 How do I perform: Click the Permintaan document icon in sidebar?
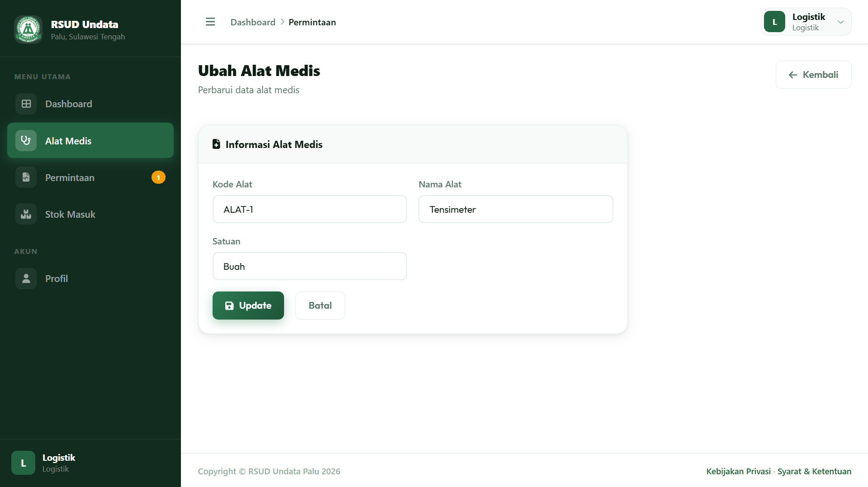[x=26, y=177]
